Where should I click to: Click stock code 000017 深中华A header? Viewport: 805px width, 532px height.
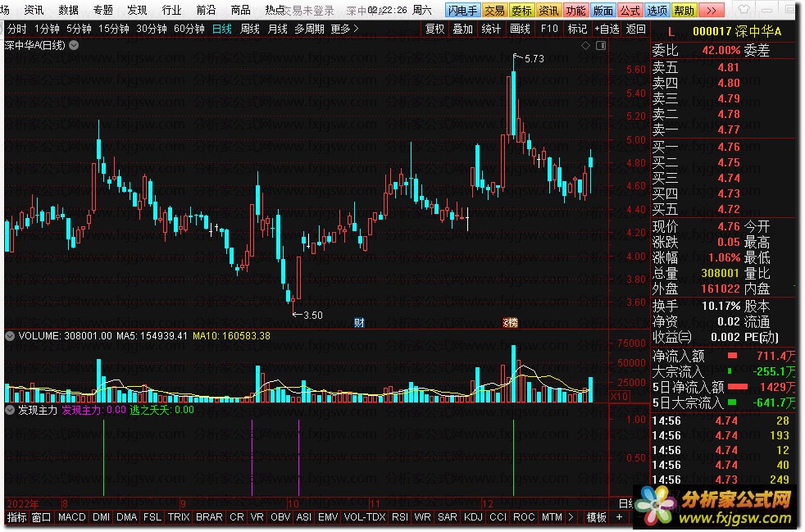tap(737, 32)
